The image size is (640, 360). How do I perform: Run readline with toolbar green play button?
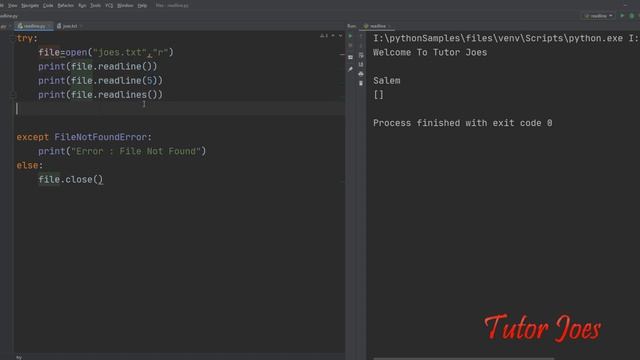pyautogui.click(x=622, y=16)
